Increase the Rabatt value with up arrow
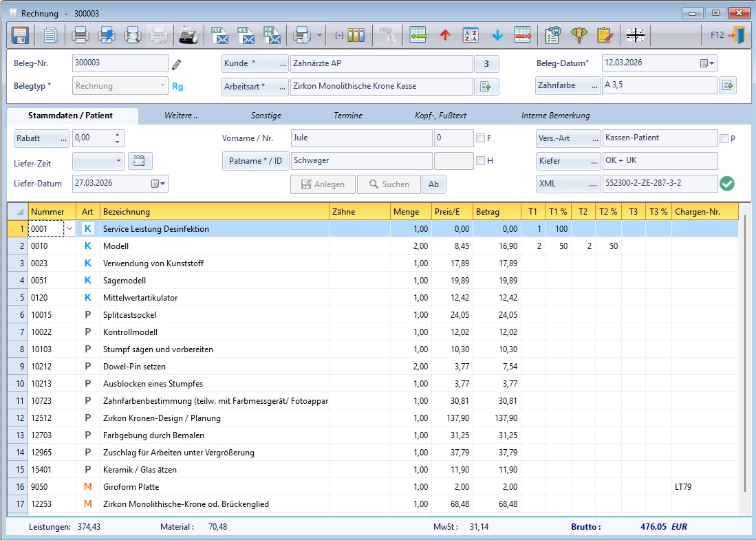 pos(117,135)
